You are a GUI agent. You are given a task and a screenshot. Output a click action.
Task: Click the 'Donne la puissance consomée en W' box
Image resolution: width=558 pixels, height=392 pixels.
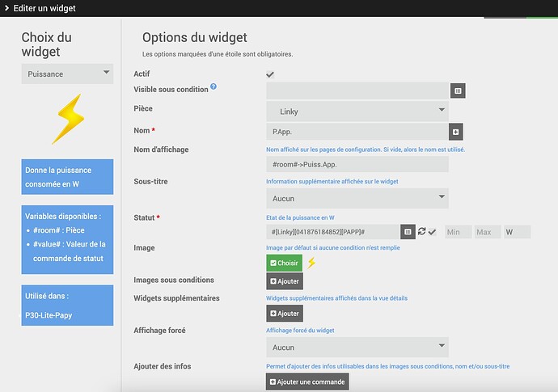click(67, 177)
